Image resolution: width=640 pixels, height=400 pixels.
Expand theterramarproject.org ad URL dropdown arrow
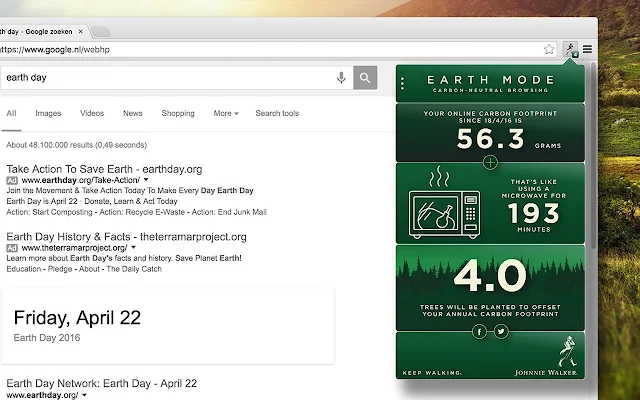click(x=133, y=247)
